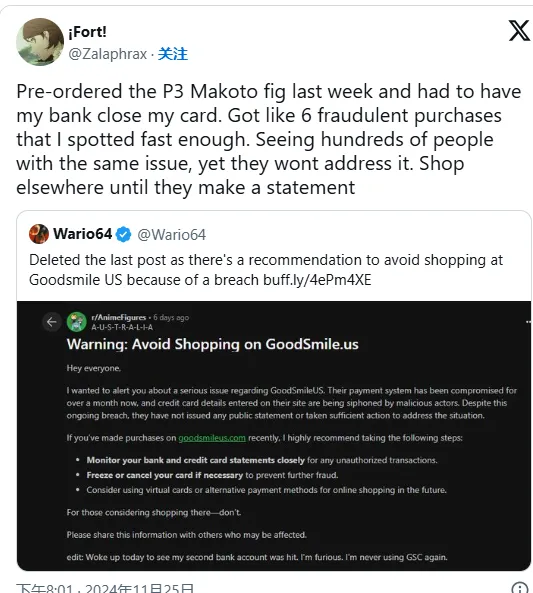Open the ¡Fort! profile avatar
Image resolution: width=533 pixels, height=593 pixels.
40,42
